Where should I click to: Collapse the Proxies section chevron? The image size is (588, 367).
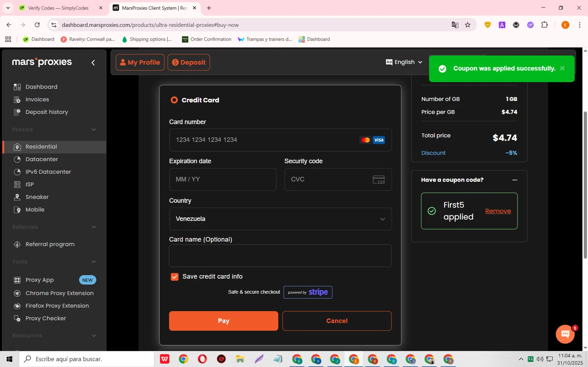(94, 130)
